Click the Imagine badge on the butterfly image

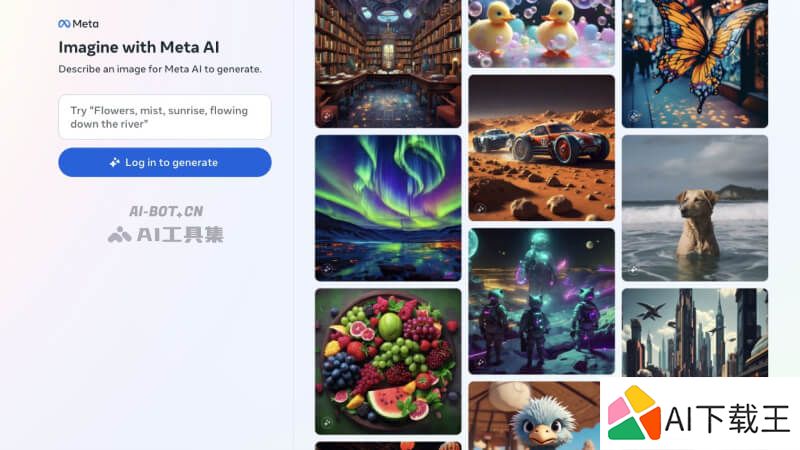(x=634, y=116)
